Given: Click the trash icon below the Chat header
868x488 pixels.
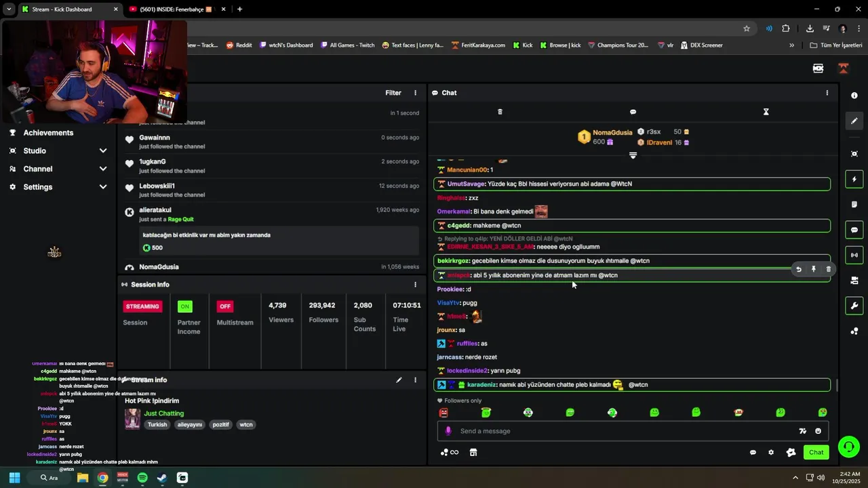Looking at the screenshot, I should pos(500,112).
